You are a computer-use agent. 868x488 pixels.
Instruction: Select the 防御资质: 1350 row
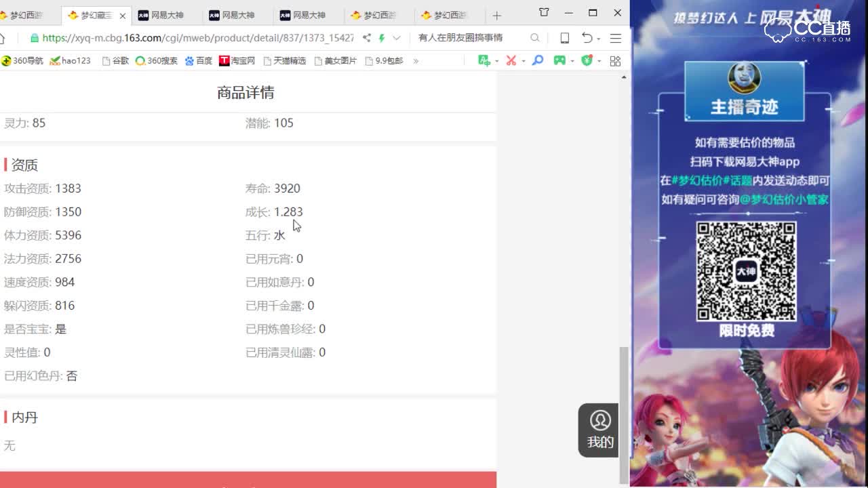tap(42, 212)
